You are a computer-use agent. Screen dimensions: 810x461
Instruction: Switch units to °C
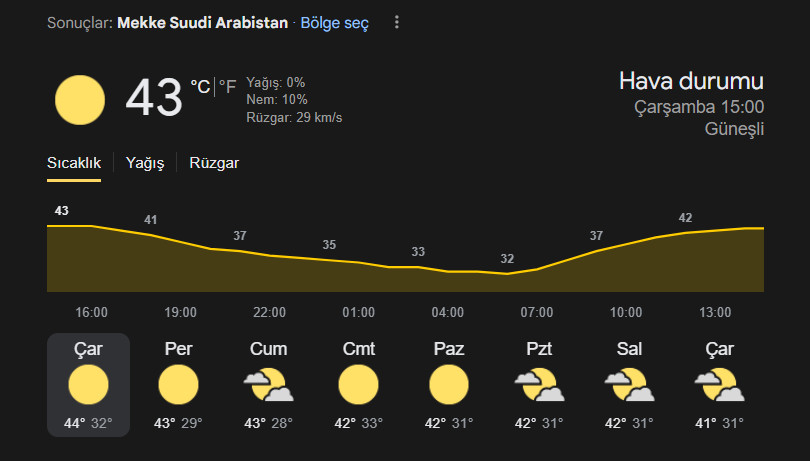tap(200, 86)
